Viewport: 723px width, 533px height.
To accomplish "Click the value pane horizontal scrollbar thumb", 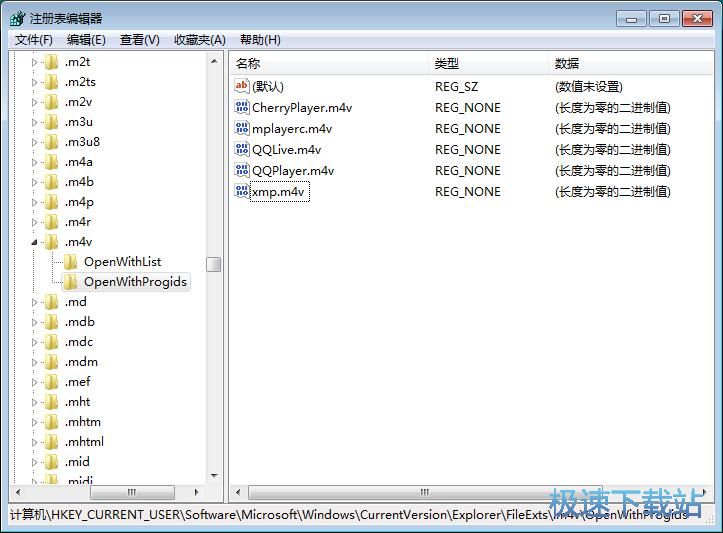I will click(425, 492).
